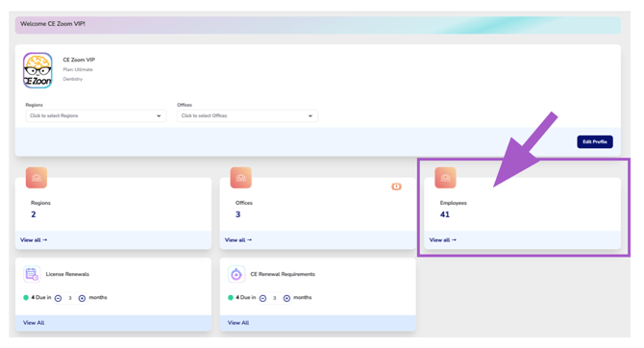Open View All for License Renewals
This screenshot has height=348, width=644.
pyautogui.click(x=34, y=323)
